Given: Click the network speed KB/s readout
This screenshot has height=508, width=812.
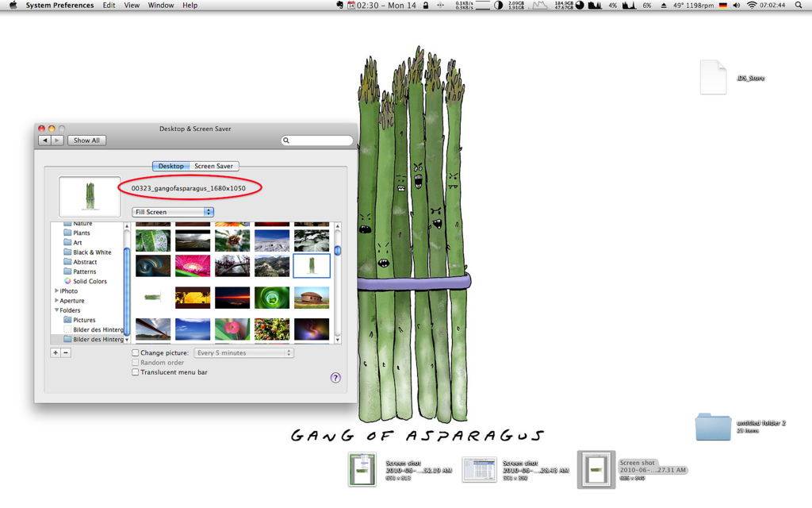Looking at the screenshot, I should coord(464,6).
